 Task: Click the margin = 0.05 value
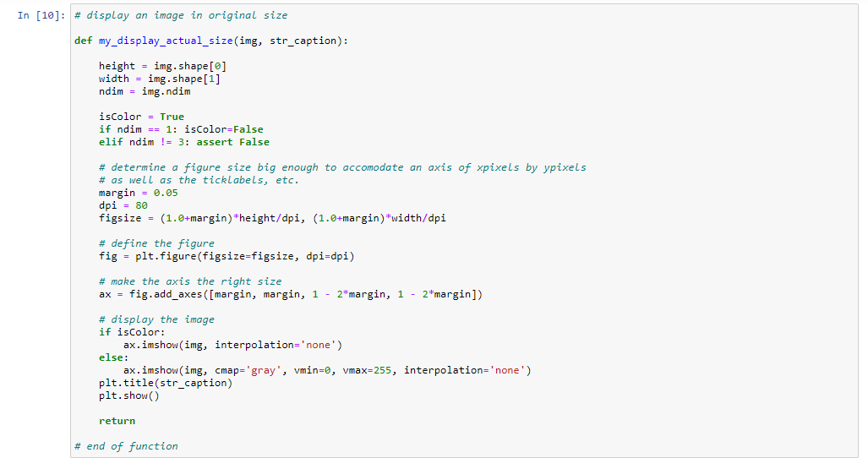pyautogui.click(x=139, y=193)
